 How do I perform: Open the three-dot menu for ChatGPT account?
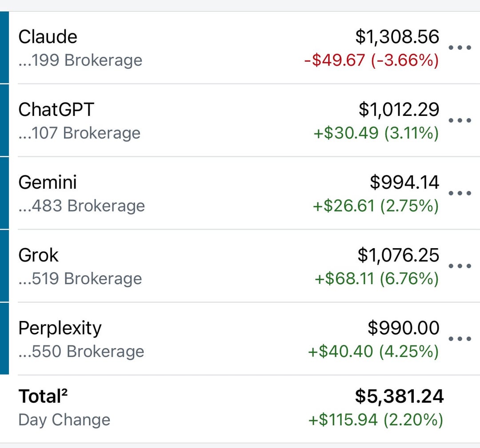pos(460,120)
